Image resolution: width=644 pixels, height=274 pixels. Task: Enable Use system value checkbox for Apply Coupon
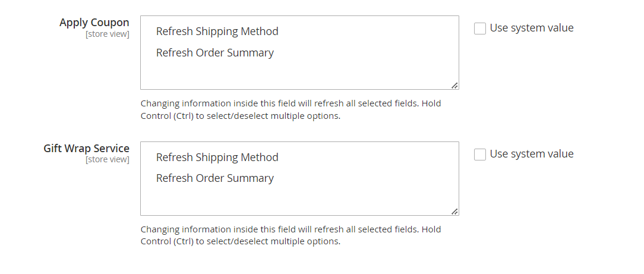[x=480, y=29]
